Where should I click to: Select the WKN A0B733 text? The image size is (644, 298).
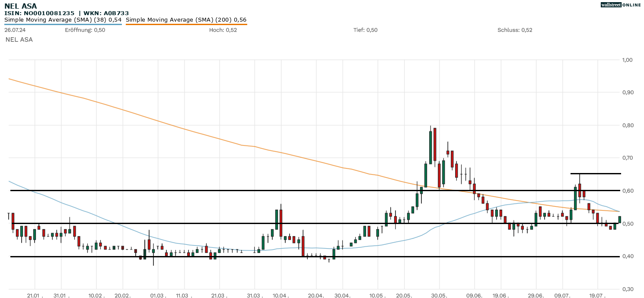(106, 13)
